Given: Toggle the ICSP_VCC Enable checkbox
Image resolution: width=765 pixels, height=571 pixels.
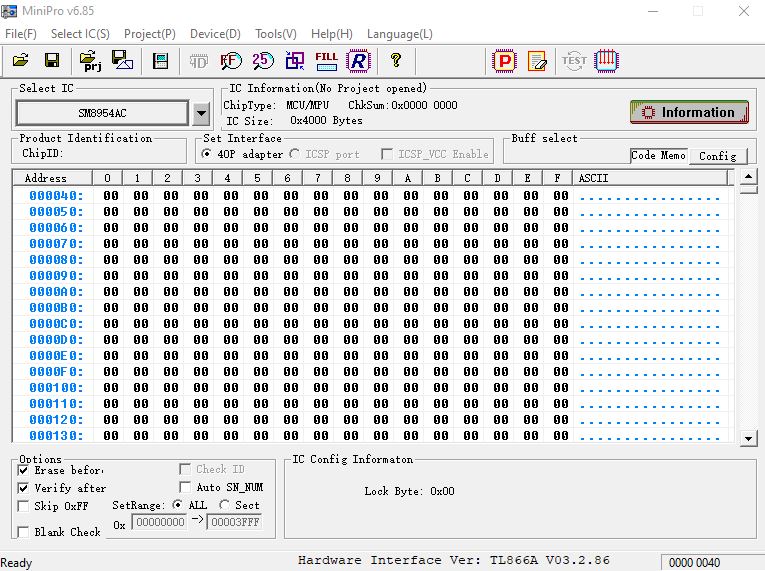Looking at the screenshot, I should (387, 154).
